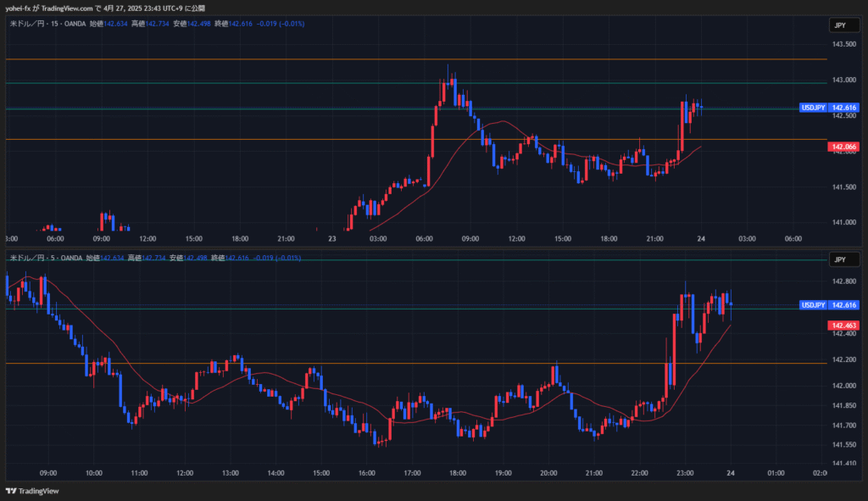The width and height of the screenshot is (868, 501).
Task: Open the JPY currency selector on lower chart
Action: [839, 259]
